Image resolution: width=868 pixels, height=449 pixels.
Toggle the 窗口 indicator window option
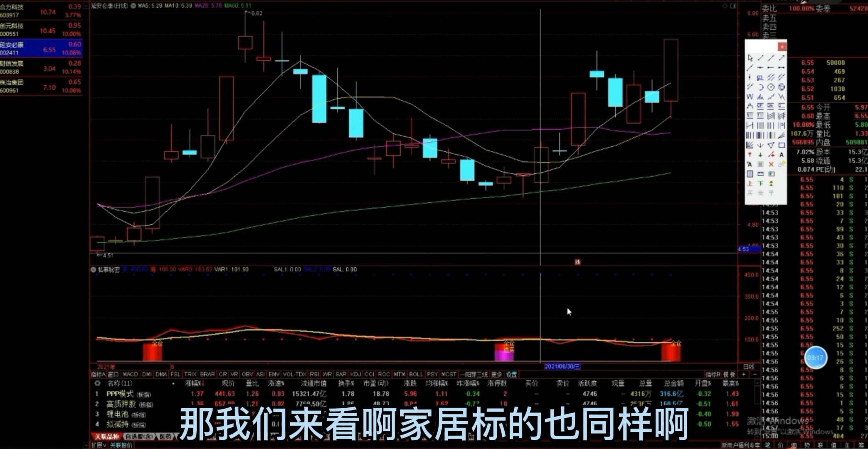pyautogui.click(x=113, y=374)
